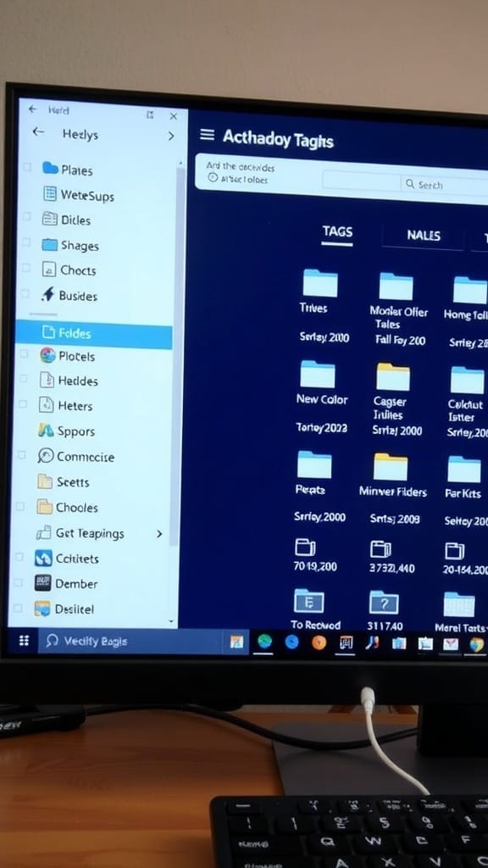Expand the Get Teapings submenu arrow
Viewport: 488px width, 868px height.
click(x=159, y=534)
